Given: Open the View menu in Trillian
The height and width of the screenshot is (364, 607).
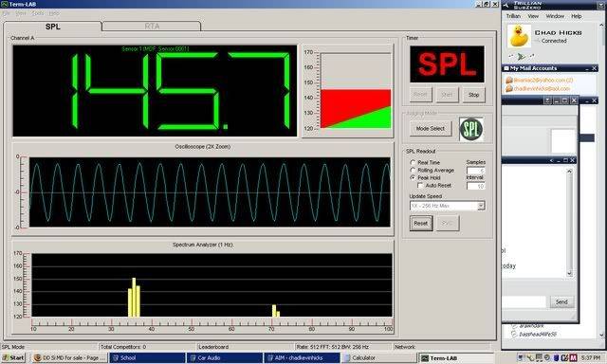Looking at the screenshot, I should pyautogui.click(x=533, y=16).
